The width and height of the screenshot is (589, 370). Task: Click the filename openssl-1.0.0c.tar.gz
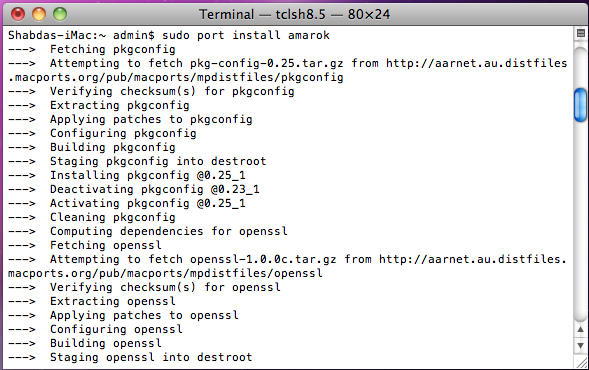point(263,259)
